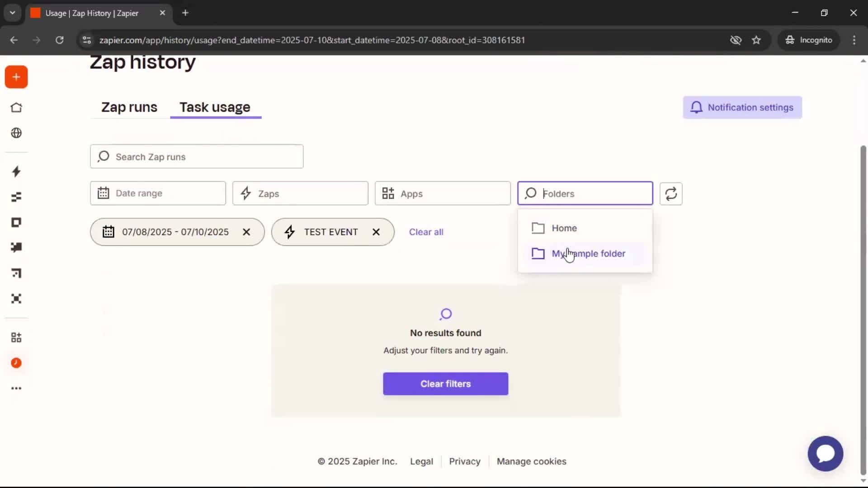Select the Task usage tab

(215, 107)
